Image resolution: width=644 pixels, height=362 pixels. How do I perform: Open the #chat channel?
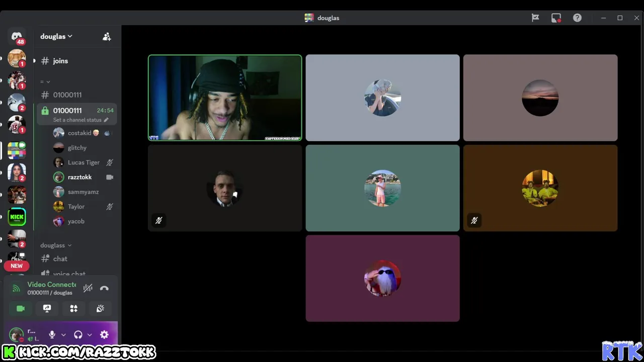[x=76, y=258]
